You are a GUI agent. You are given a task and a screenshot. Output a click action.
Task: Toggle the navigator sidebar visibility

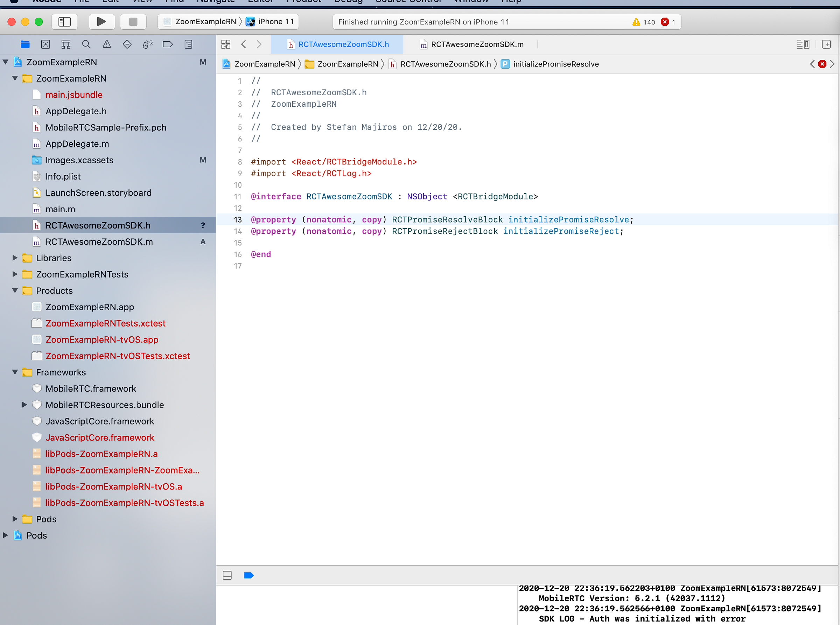coord(65,22)
